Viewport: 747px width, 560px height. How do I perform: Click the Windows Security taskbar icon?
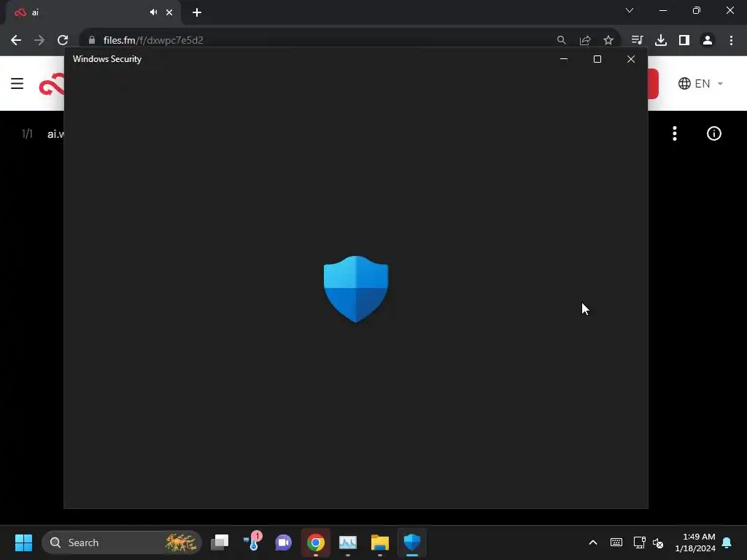coord(412,542)
